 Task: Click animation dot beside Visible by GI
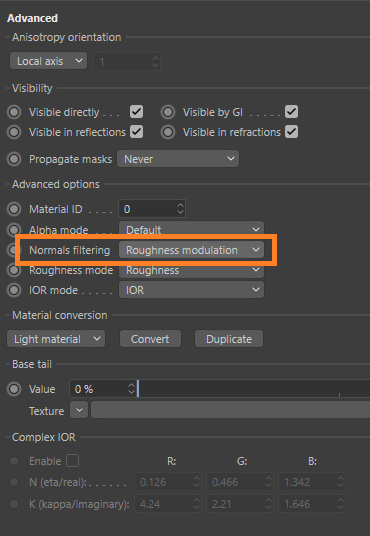pos(168,112)
